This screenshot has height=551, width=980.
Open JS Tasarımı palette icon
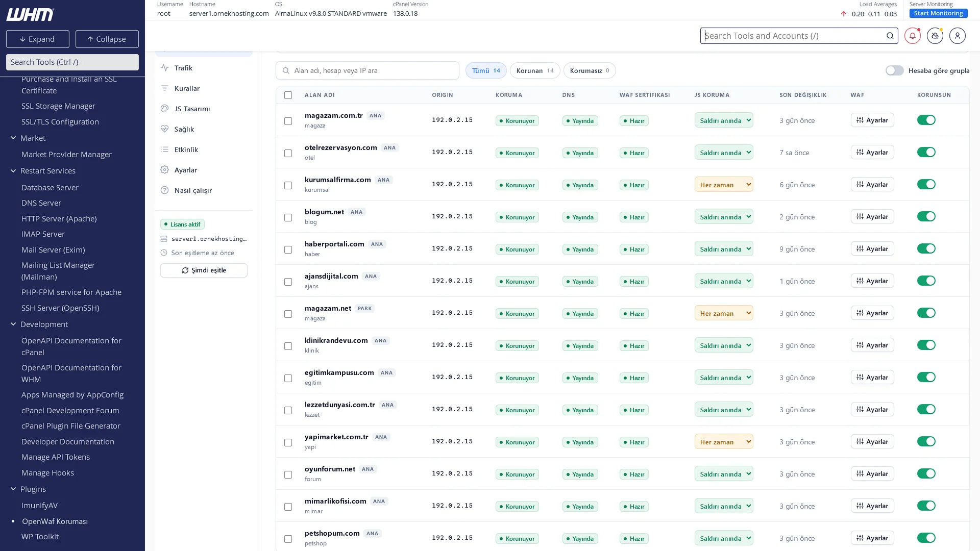pyautogui.click(x=164, y=109)
